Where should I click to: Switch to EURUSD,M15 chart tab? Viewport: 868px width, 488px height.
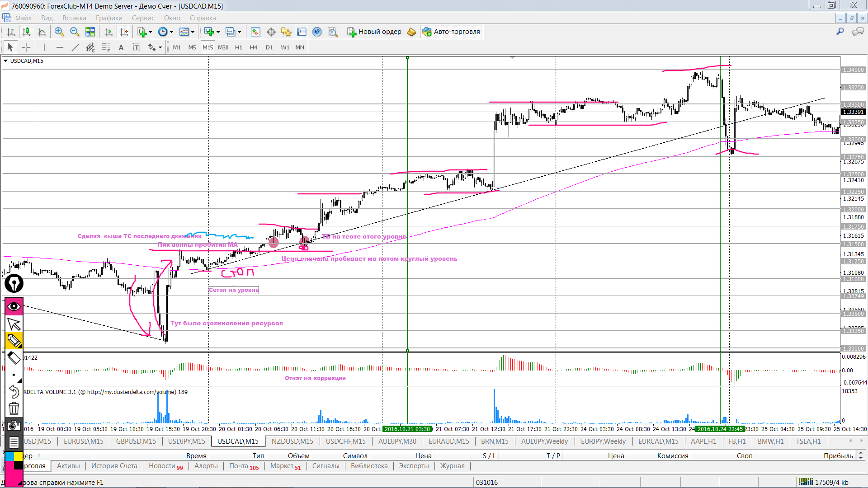(83, 441)
